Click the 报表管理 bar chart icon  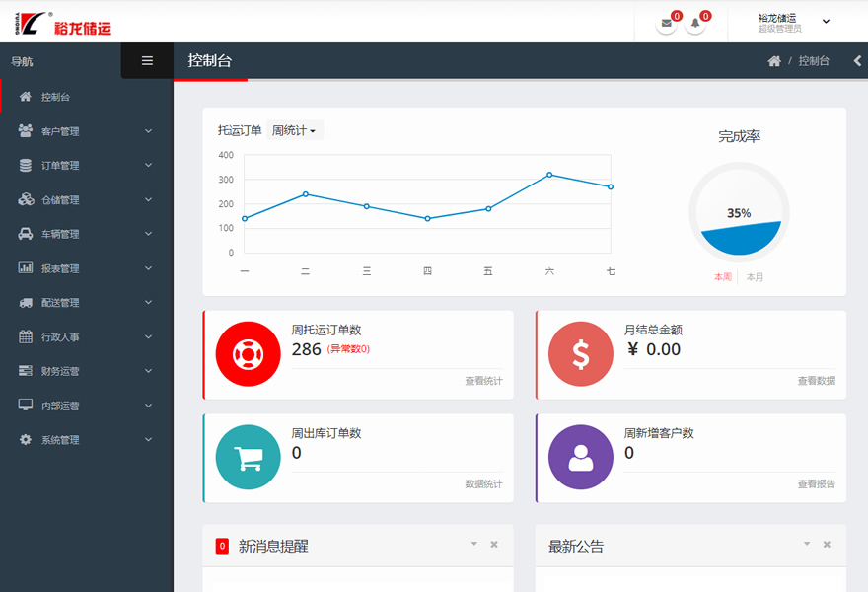[26, 268]
